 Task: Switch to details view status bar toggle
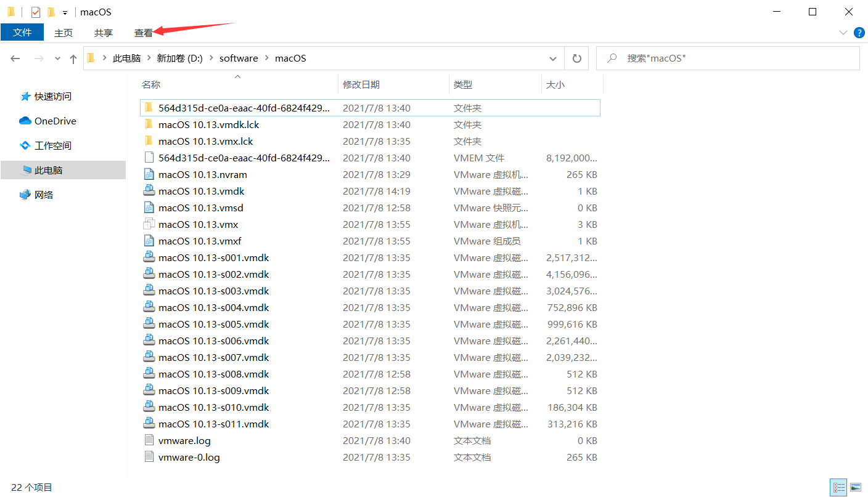pyautogui.click(x=839, y=488)
